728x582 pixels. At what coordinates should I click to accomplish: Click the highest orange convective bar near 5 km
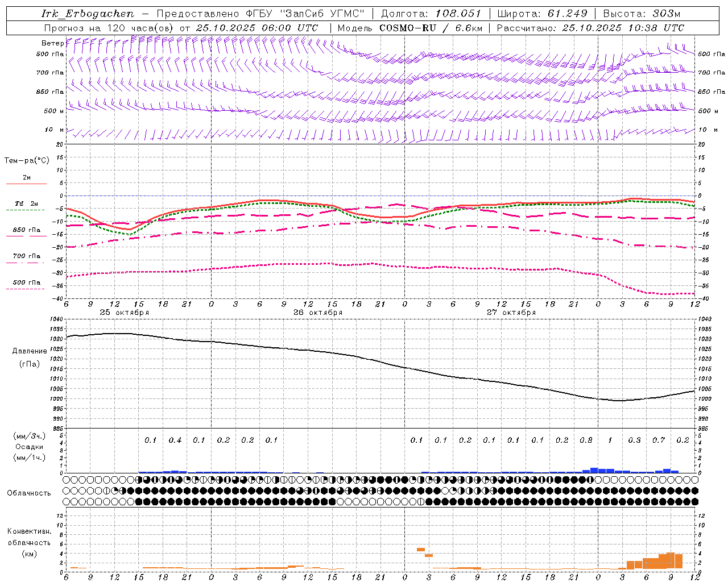421,549
